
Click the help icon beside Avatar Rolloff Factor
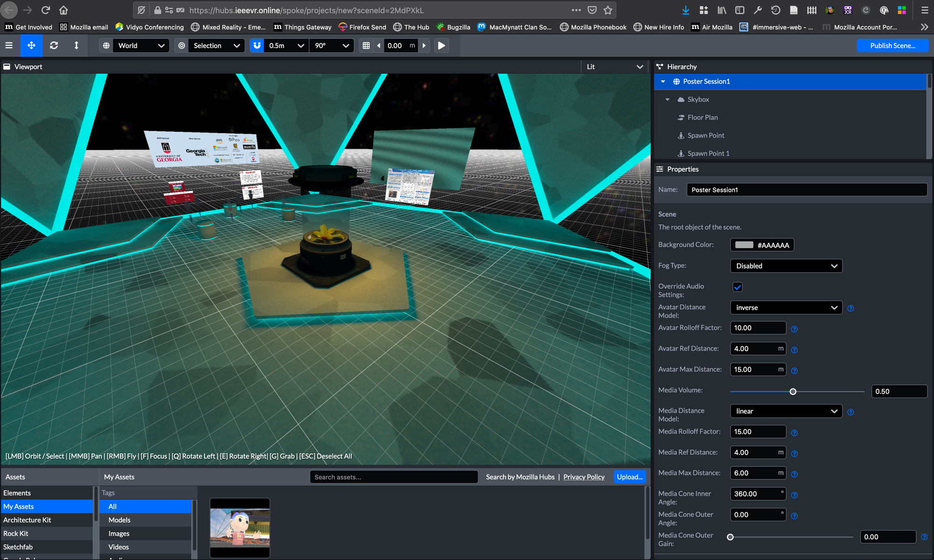point(794,329)
